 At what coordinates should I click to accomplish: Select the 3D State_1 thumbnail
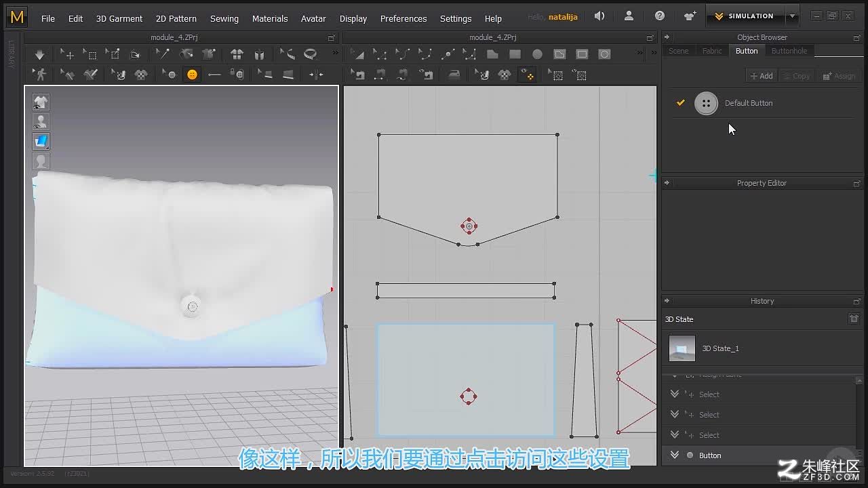click(x=682, y=348)
